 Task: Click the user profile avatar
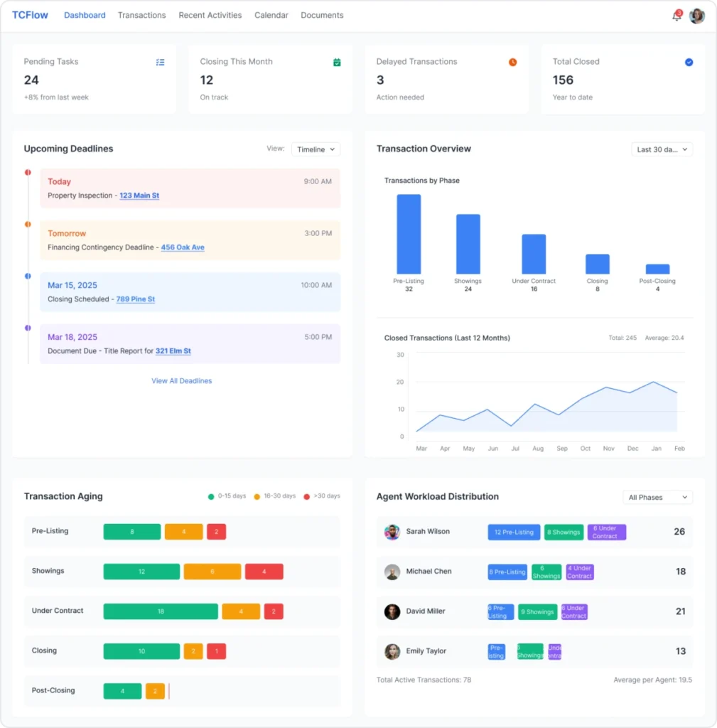(697, 16)
